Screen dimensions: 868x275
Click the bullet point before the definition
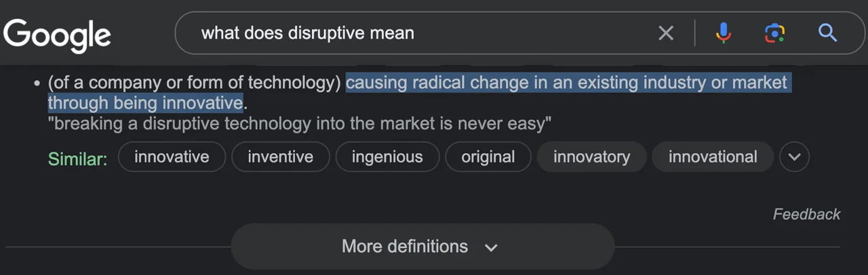pyautogui.click(x=37, y=83)
